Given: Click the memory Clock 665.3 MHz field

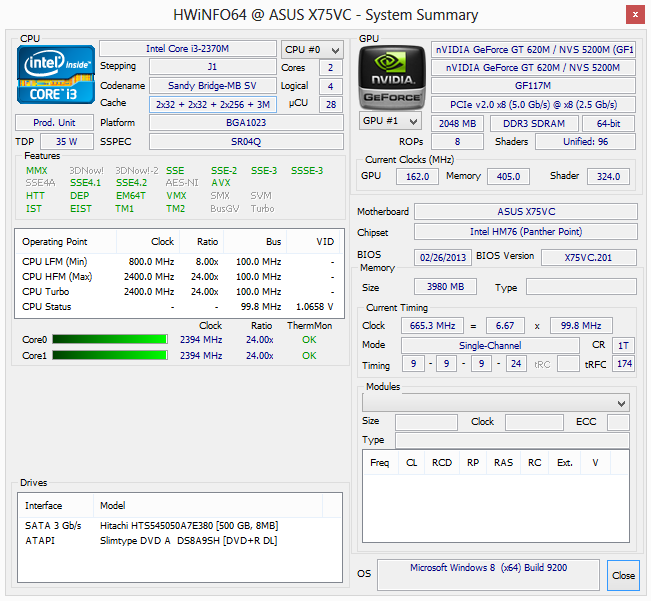Looking at the screenshot, I should 432,325.
